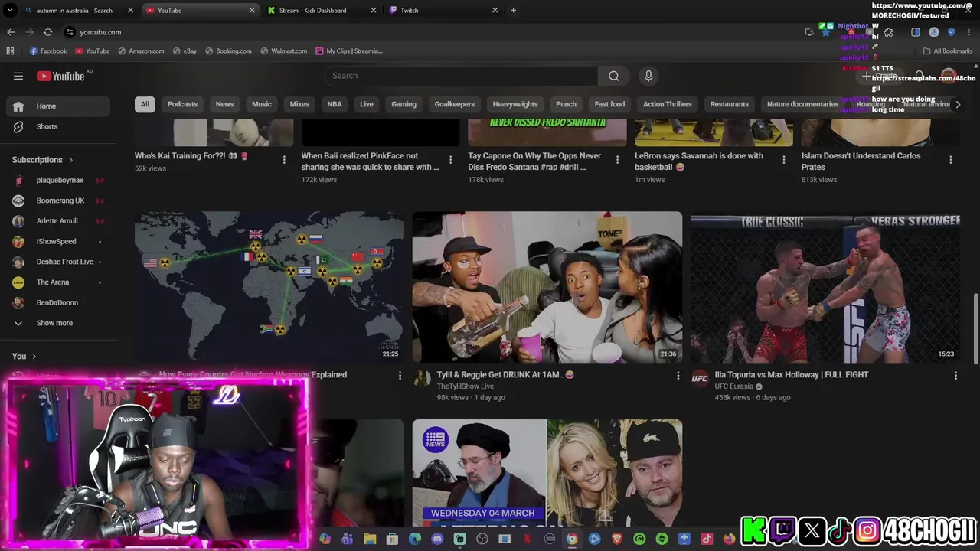The width and height of the screenshot is (980, 551).
Task: Expand the Subscriptions section chevron
Action: click(70, 160)
